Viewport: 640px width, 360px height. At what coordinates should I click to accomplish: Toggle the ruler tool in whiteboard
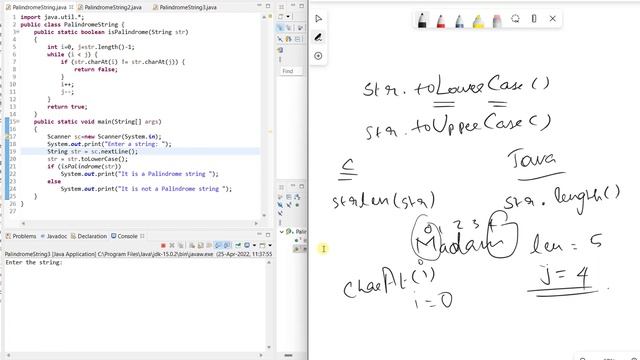click(534, 19)
